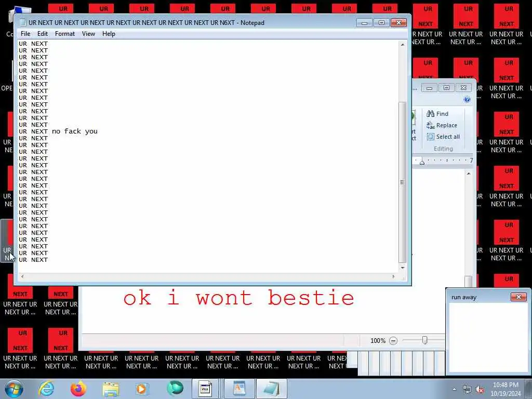The height and width of the screenshot is (399, 532).
Task: Click Find in the WordPad Editing group
Action: click(x=437, y=114)
